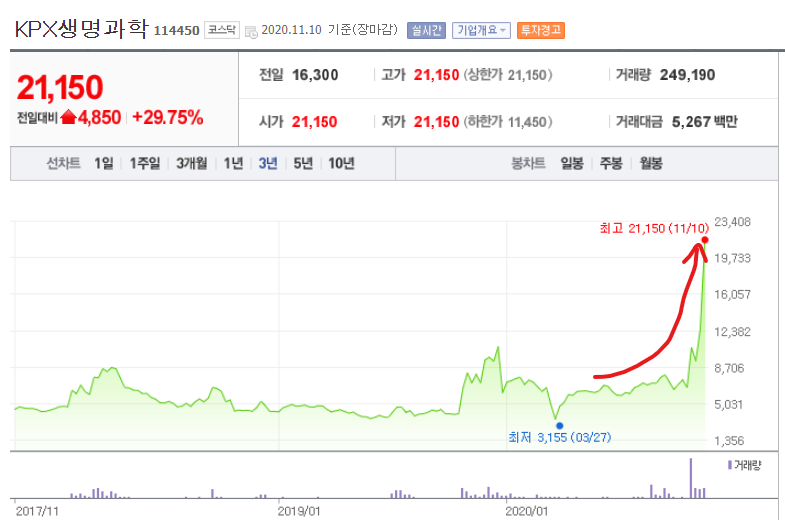This screenshot has width=785, height=520.
Task: Select the 1일 line chart tab
Action: pos(104,163)
